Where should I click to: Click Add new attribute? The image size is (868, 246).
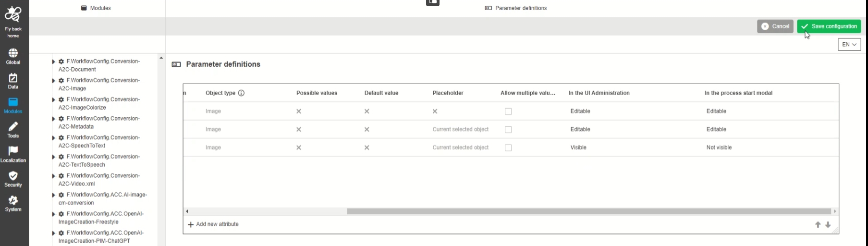(x=213, y=224)
